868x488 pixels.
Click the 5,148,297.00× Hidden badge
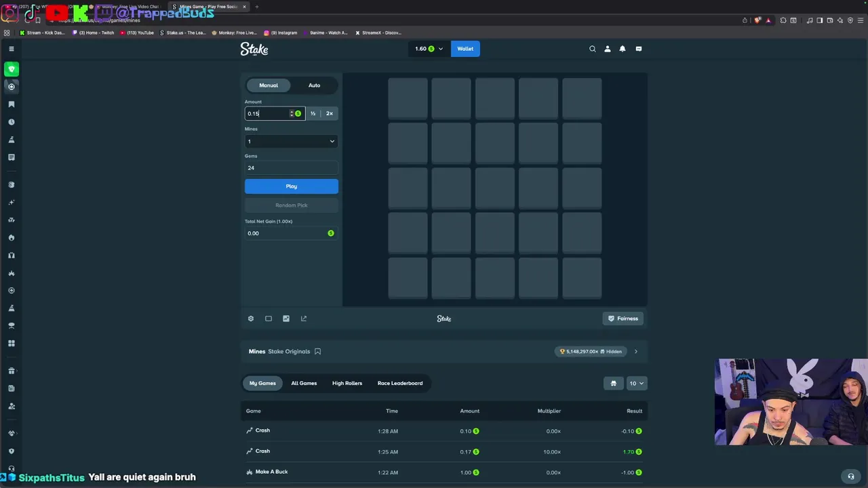pos(591,351)
